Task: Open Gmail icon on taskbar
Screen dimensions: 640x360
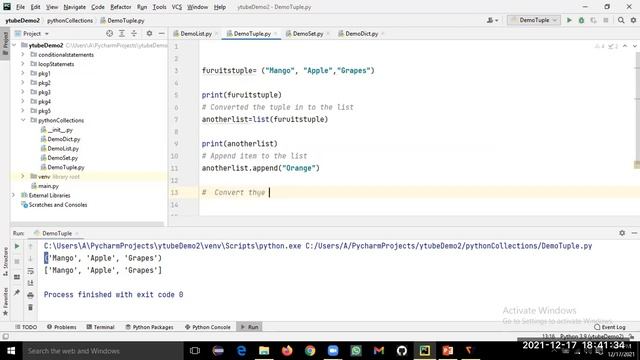Action: [379, 351]
